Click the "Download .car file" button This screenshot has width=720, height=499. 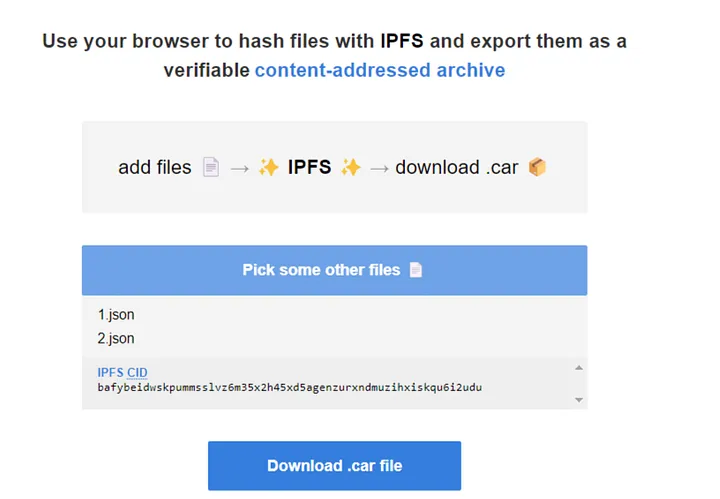[334, 466]
